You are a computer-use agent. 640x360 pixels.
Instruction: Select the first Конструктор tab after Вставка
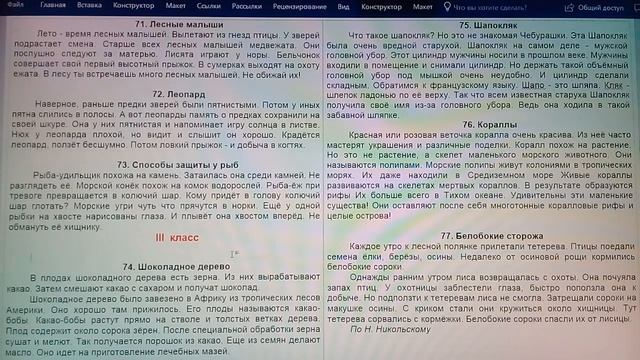pyautogui.click(x=133, y=6)
